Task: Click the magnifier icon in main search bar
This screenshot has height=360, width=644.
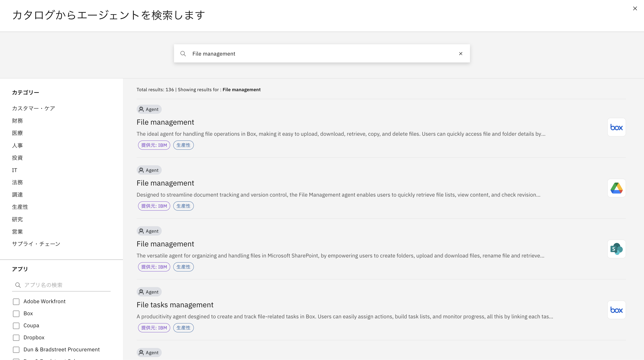Action: pos(183,54)
